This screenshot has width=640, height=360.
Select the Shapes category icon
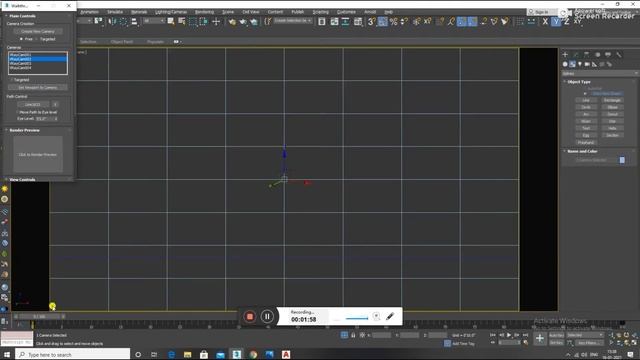tap(573, 64)
